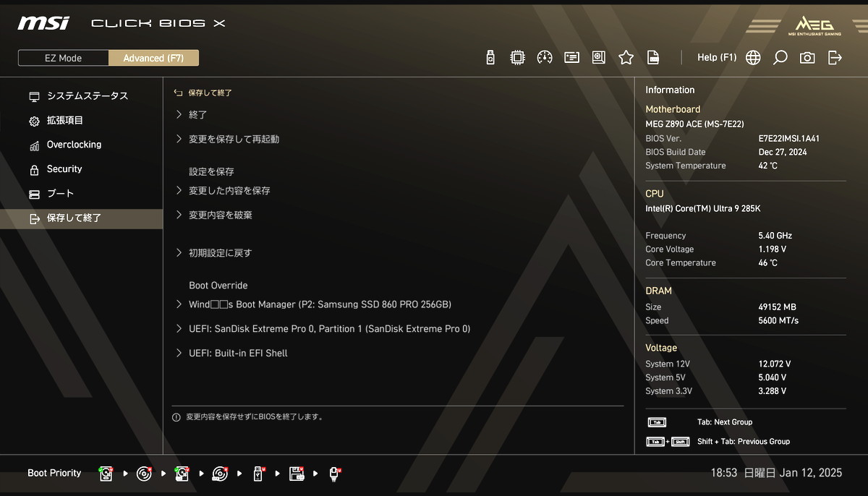Click BIOS build date Dec 27, 2024
Image resolution: width=868 pixels, height=496 pixels.
coord(783,153)
